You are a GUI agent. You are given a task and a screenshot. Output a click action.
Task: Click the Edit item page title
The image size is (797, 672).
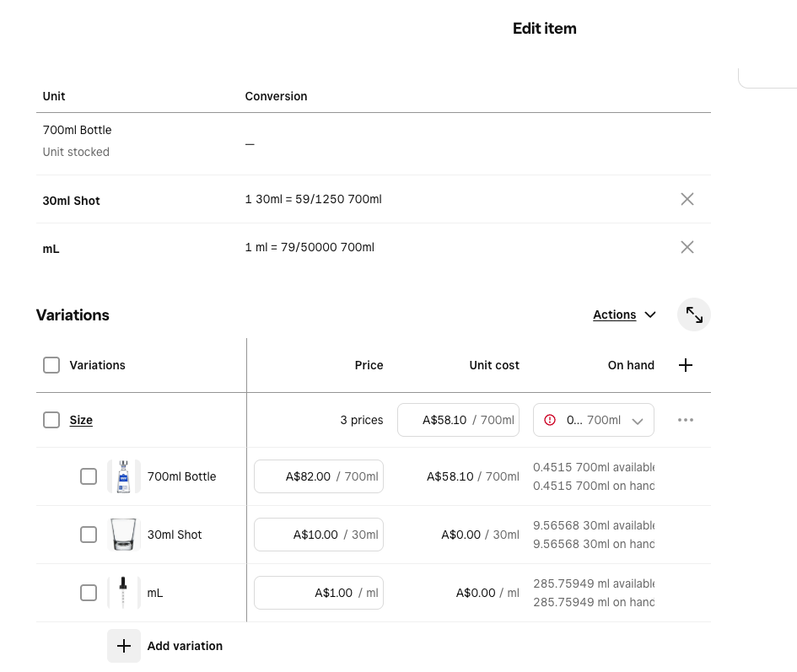click(x=544, y=29)
